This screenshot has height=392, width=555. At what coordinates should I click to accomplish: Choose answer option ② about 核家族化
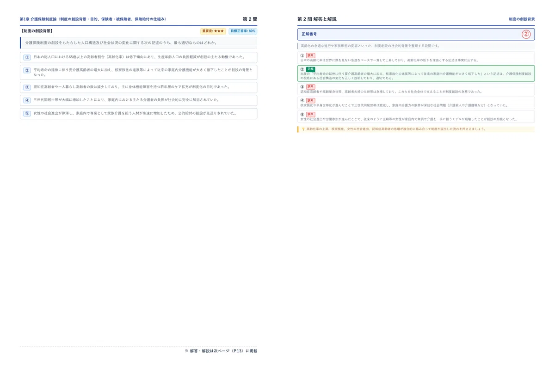pos(138,72)
